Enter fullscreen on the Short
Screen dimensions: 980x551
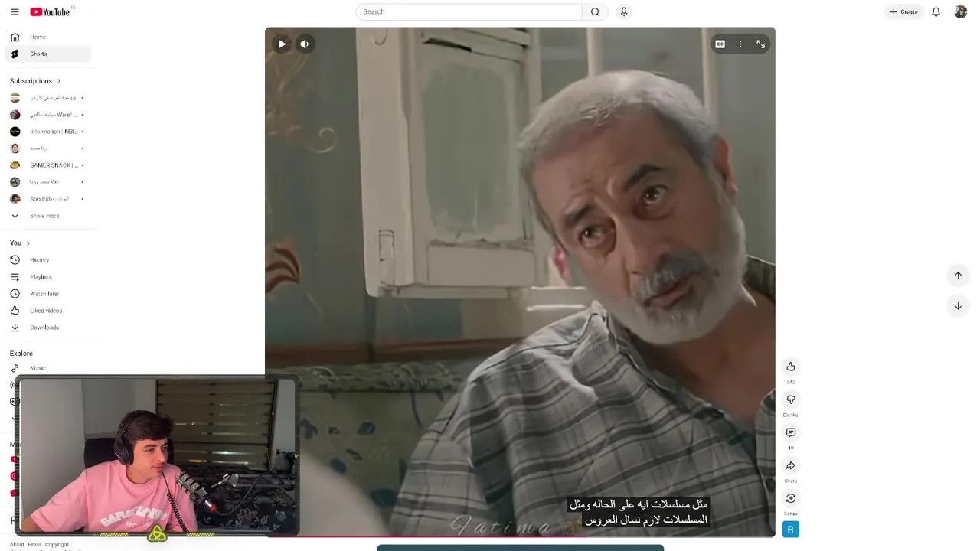point(760,44)
